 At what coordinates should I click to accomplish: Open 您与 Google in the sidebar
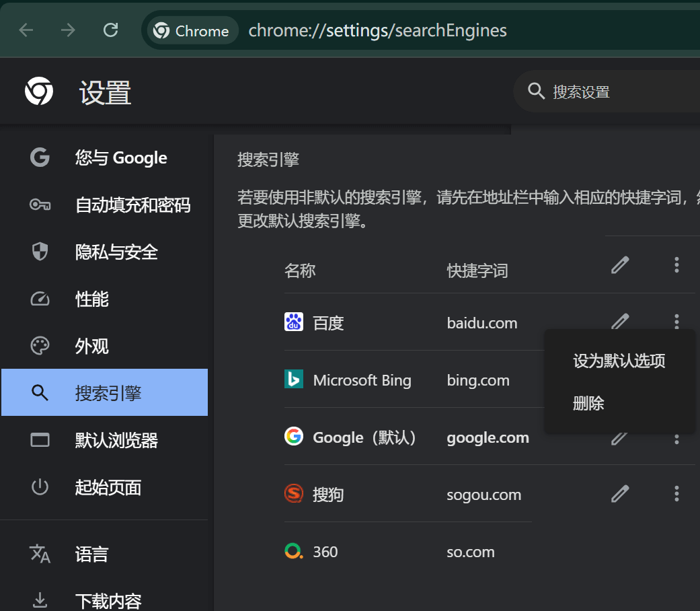121,158
